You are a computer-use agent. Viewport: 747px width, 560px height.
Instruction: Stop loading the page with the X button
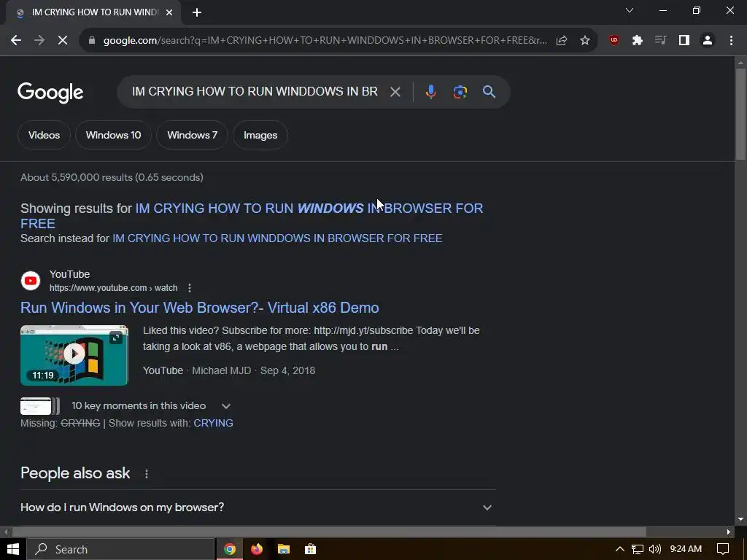click(63, 41)
